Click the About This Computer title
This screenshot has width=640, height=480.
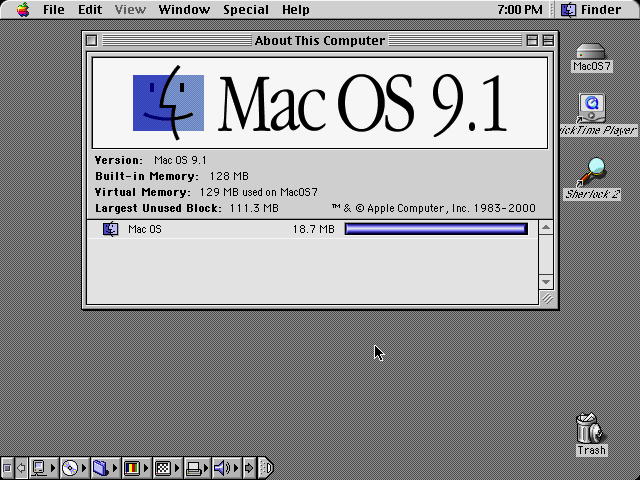click(320, 40)
